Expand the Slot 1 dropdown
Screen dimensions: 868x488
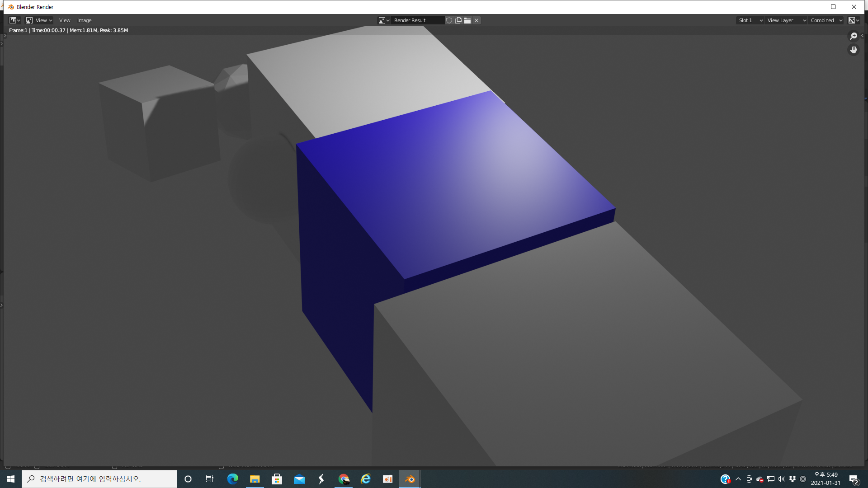click(750, 20)
